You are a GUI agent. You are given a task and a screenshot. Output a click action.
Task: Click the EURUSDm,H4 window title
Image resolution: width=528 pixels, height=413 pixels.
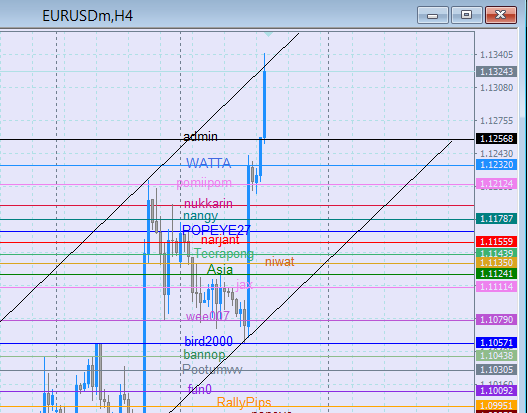(88, 16)
